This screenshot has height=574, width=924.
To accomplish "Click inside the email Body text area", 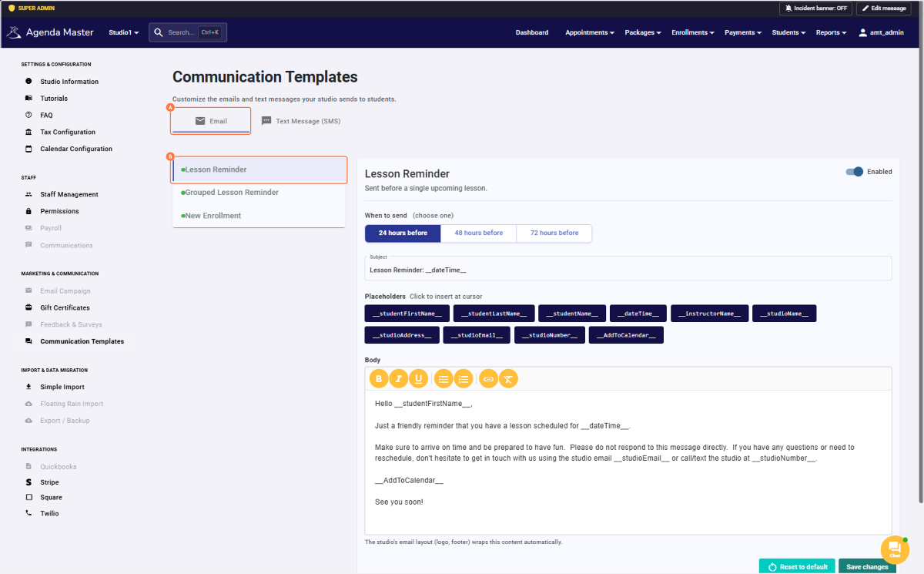I will point(628,462).
